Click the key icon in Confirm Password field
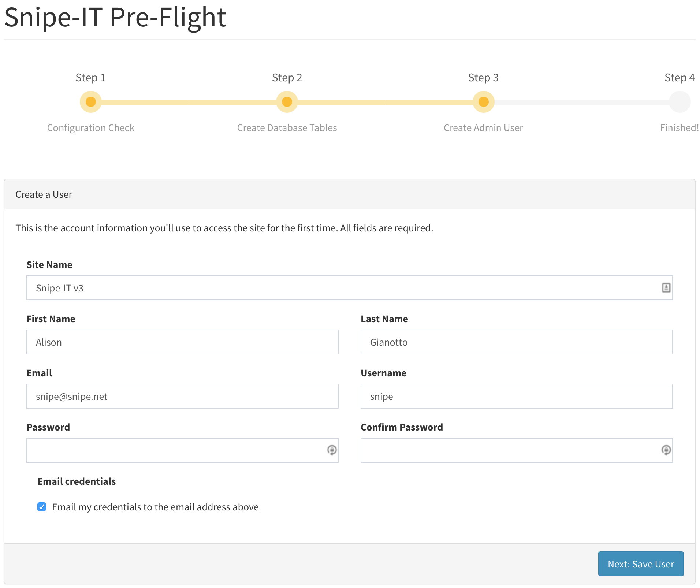The height and width of the screenshot is (588, 700). pyautogui.click(x=666, y=450)
